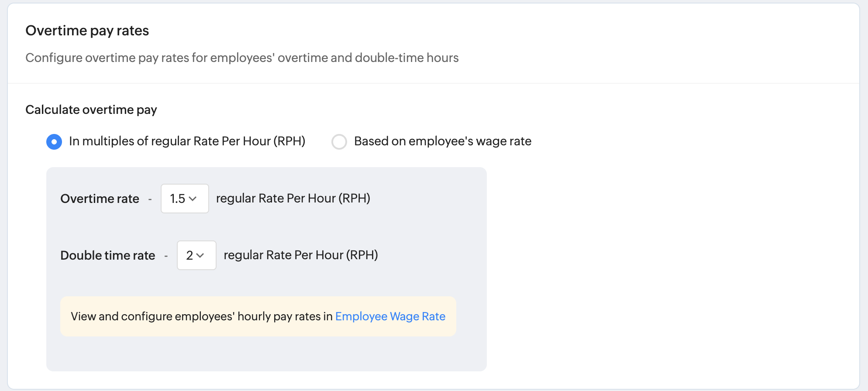
Task: Click the chevron arrow beside 1.5
Action: point(193,199)
